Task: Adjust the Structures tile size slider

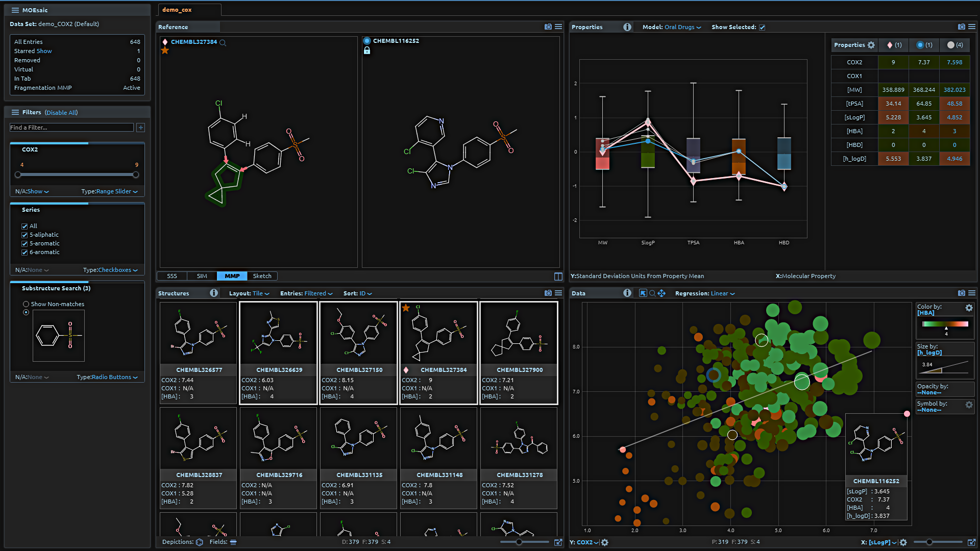Action: [519, 542]
